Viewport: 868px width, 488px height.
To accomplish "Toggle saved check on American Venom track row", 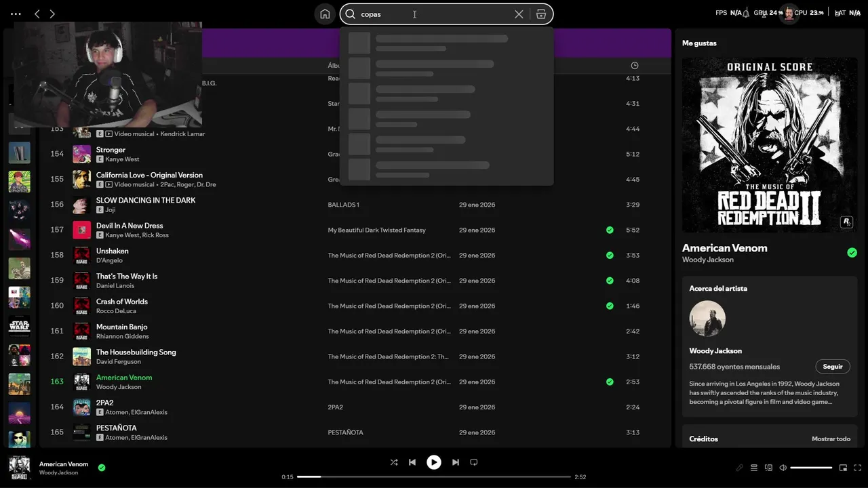I will pos(610,382).
